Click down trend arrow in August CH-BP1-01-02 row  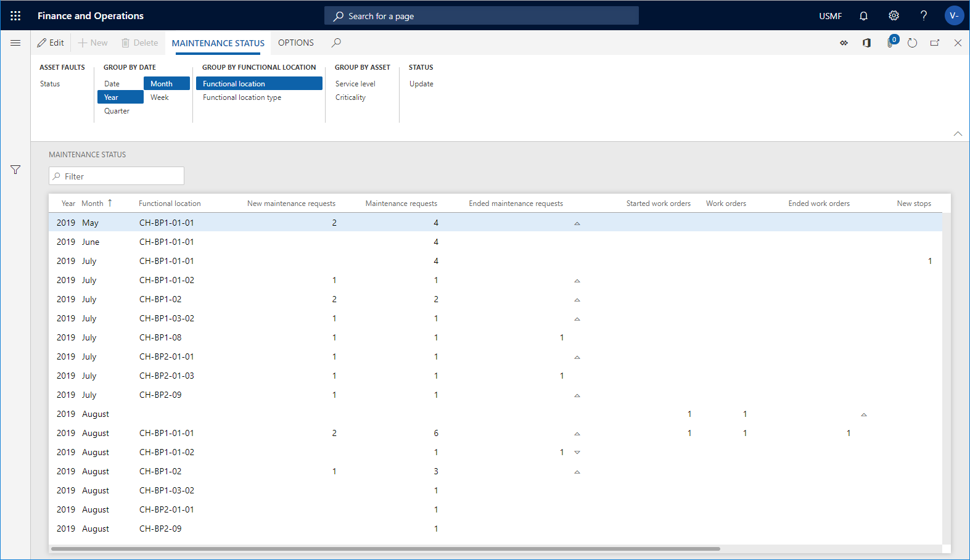(x=577, y=452)
